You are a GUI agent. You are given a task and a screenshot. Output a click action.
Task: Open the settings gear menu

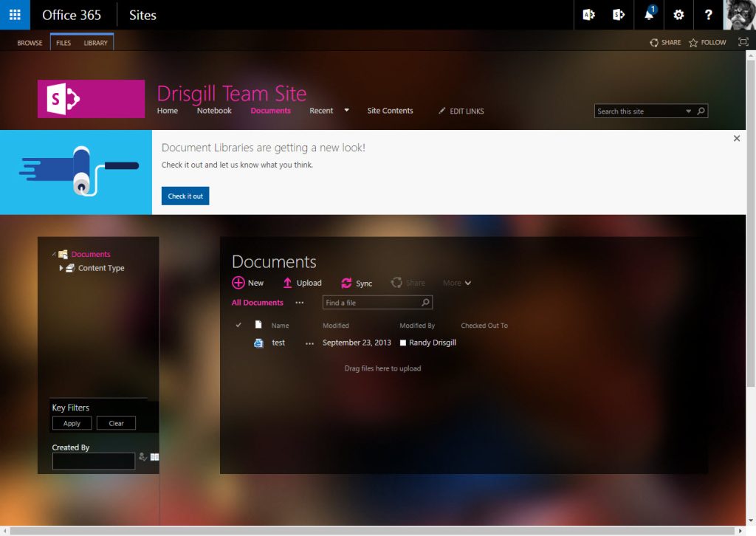tap(678, 15)
